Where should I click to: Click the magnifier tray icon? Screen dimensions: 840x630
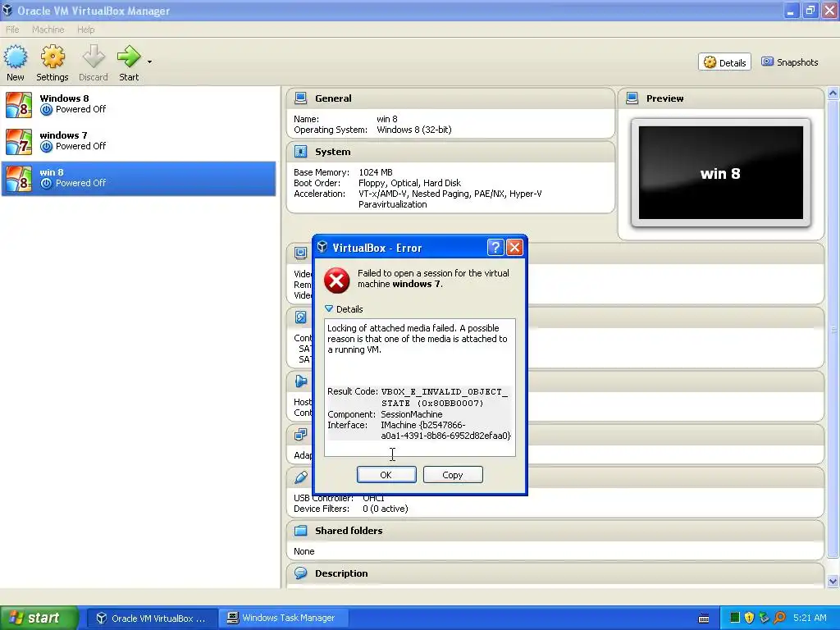click(779, 618)
